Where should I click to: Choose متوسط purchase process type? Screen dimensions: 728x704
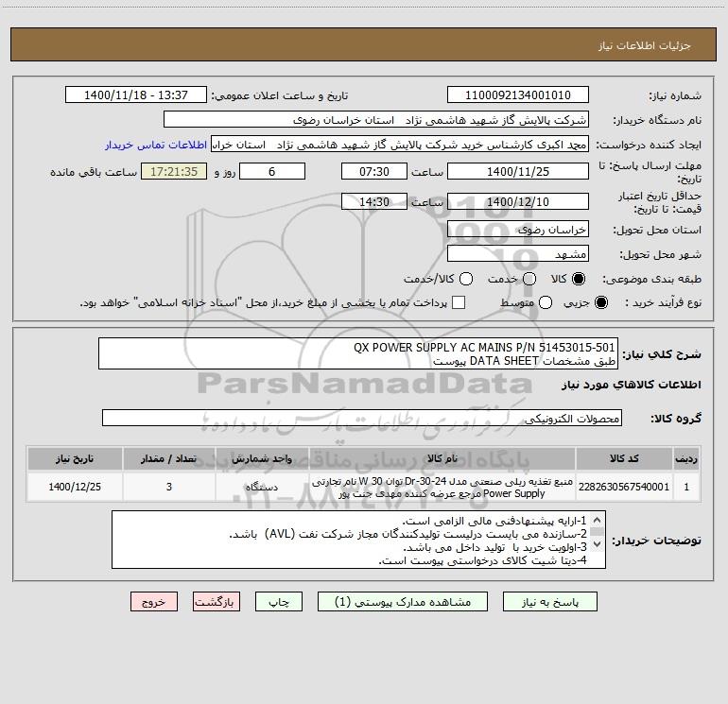tap(546, 302)
